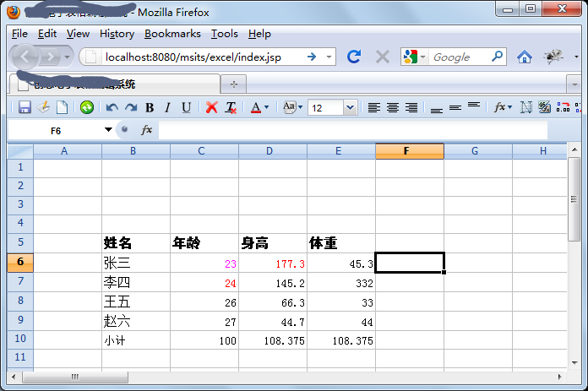Open the list all tabs dropdown
The height and width of the screenshot is (391, 588).
(574, 84)
